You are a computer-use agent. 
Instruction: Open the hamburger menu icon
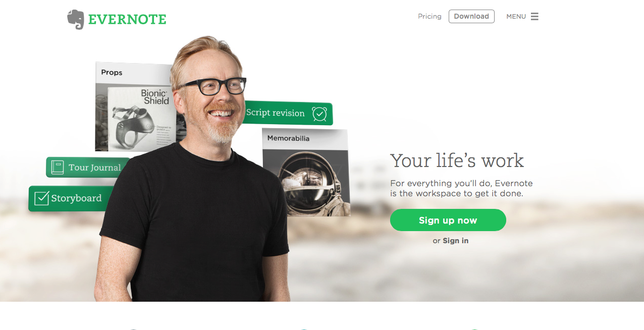pos(534,17)
